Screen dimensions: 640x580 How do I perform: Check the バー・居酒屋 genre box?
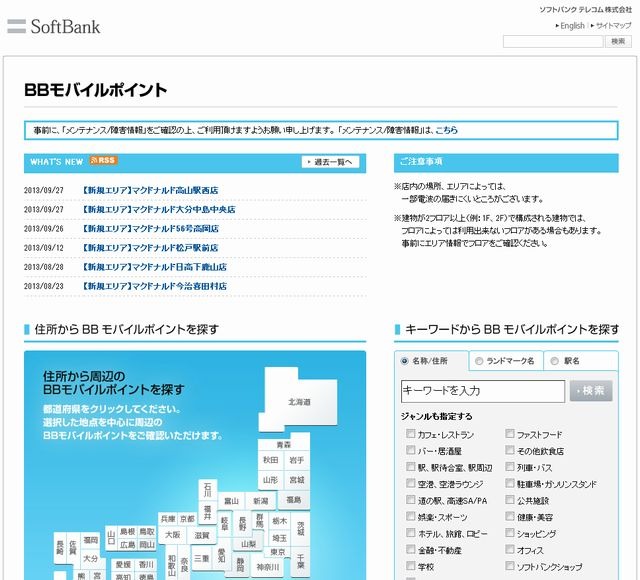tap(411, 450)
